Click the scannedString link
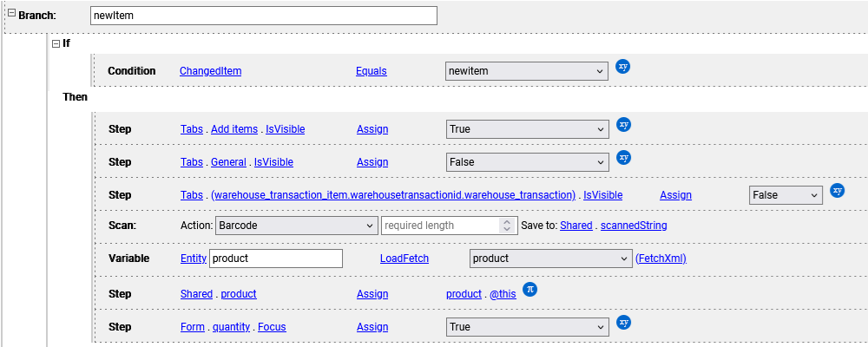Viewport: 868px width, 347px height. [x=633, y=226]
